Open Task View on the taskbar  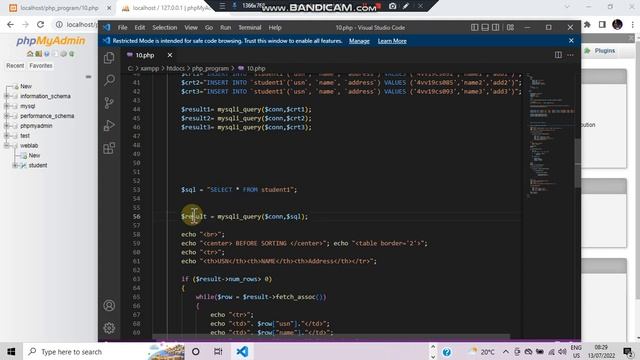pos(218,351)
